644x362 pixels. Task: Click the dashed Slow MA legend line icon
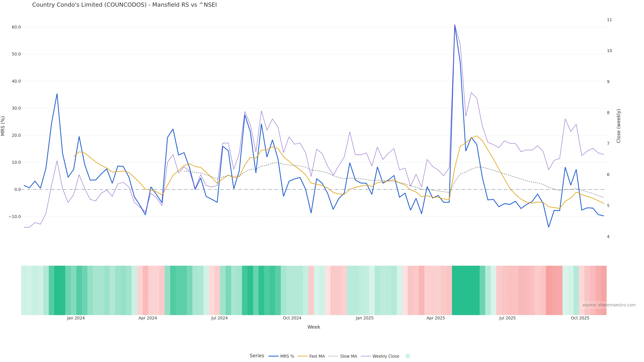[333, 356]
